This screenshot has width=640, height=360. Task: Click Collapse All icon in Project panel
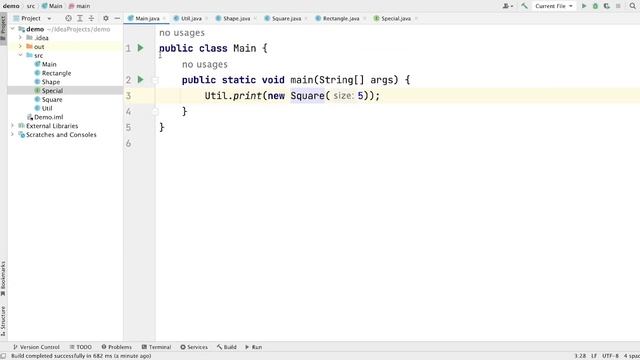pos(91,18)
